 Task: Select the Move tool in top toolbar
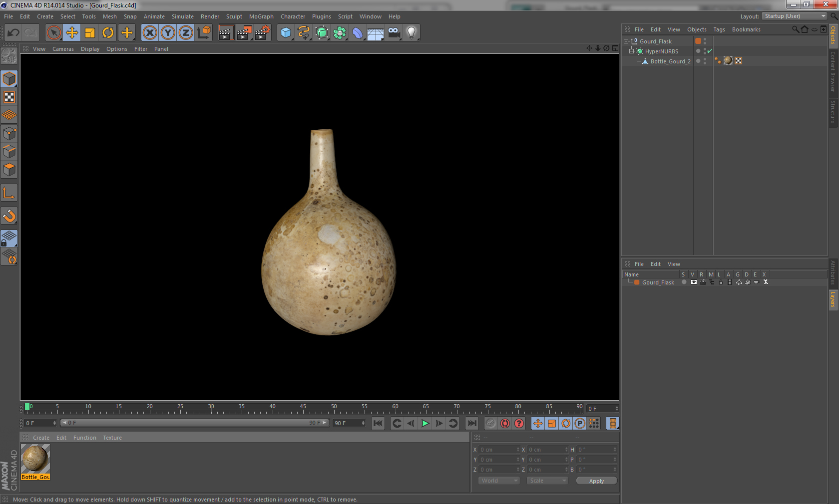click(x=72, y=33)
